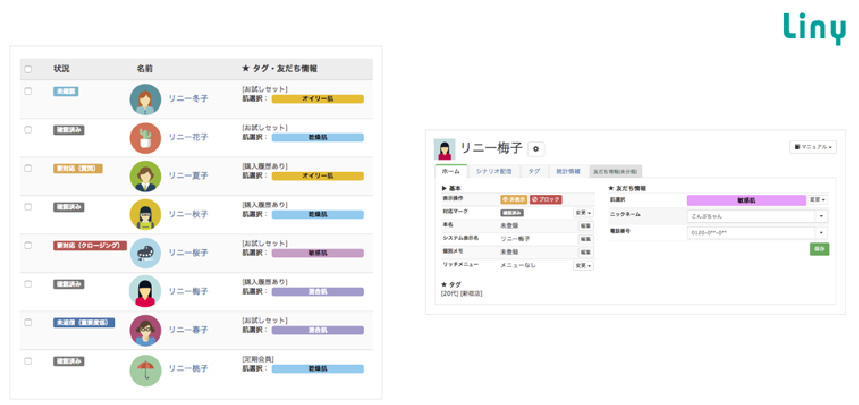Click リニー春子's glasses avatar
Image resolution: width=859 pixels, height=405 pixels.
(x=145, y=330)
